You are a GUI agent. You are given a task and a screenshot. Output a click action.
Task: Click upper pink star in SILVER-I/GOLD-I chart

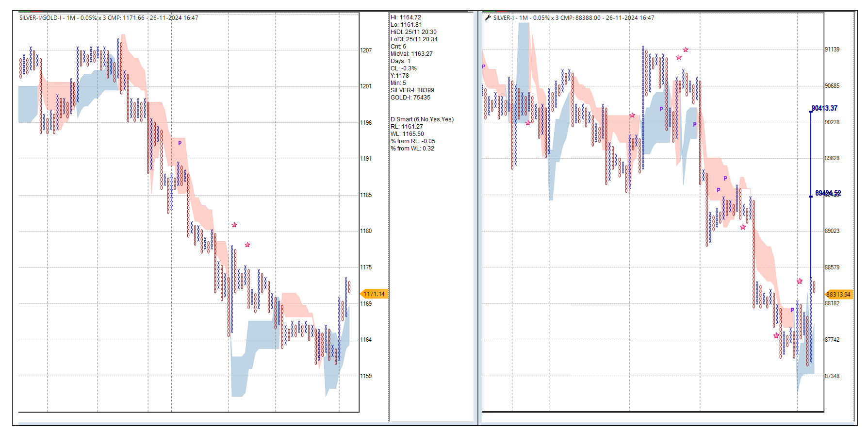tap(234, 225)
